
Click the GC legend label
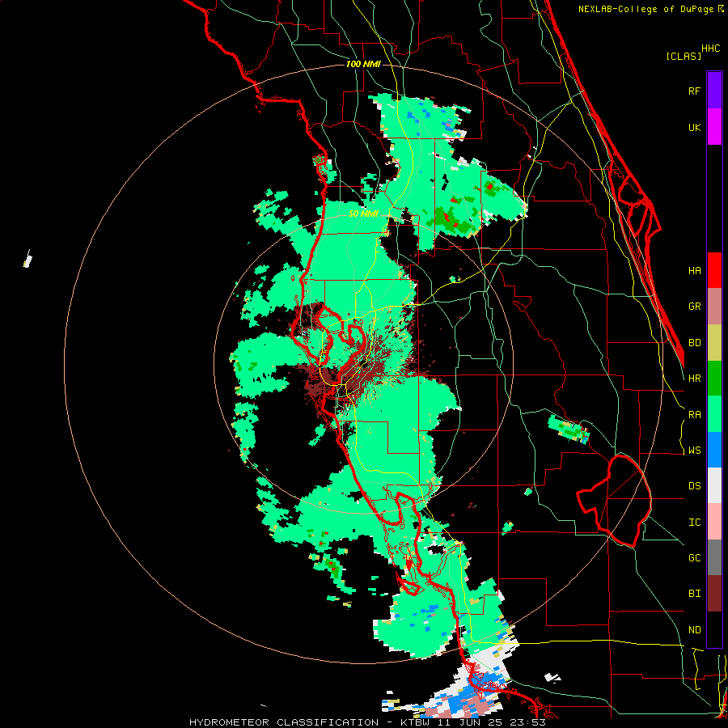click(x=695, y=558)
